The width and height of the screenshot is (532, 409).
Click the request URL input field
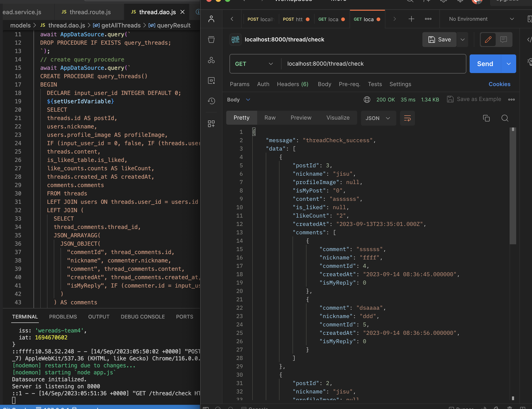(374, 64)
